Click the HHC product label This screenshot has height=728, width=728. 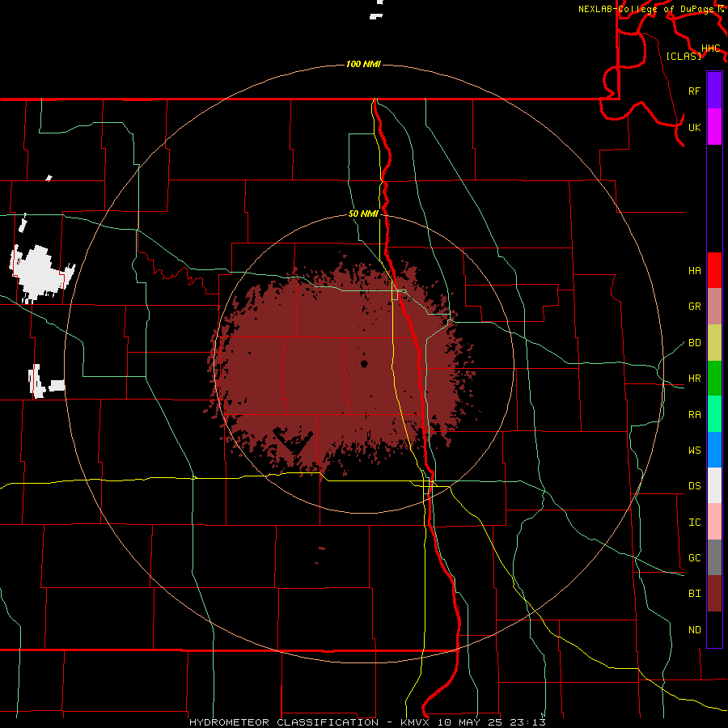coord(710,49)
